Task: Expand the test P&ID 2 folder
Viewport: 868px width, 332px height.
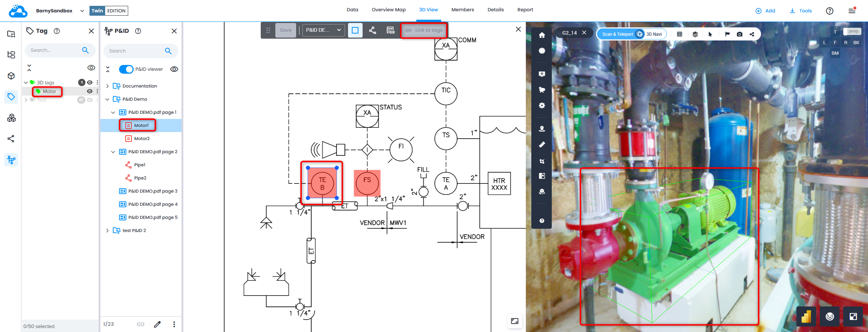Action: [107, 231]
